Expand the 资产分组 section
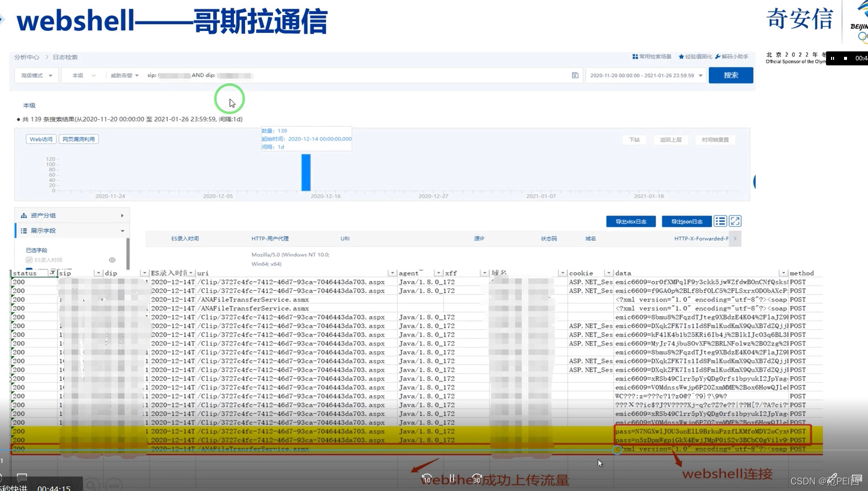Image resolution: width=868 pixels, height=491 pixels. tap(122, 216)
